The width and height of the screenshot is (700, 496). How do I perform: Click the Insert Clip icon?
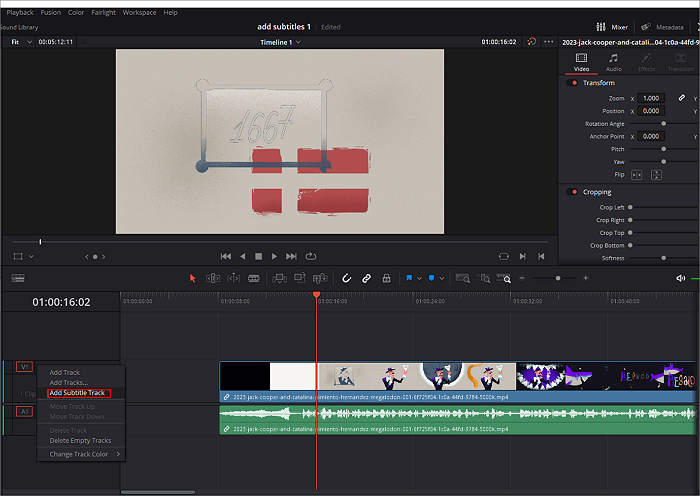pyautogui.click(x=279, y=279)
